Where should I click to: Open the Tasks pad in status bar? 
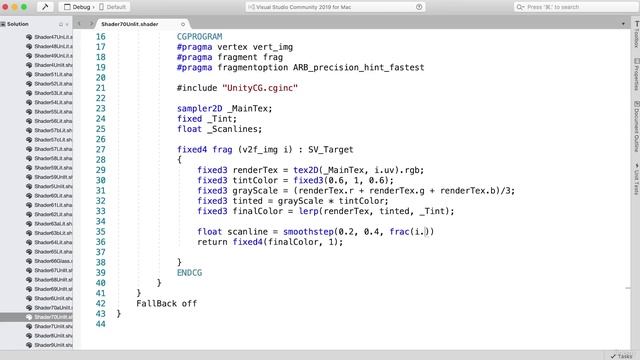(622, 356)
